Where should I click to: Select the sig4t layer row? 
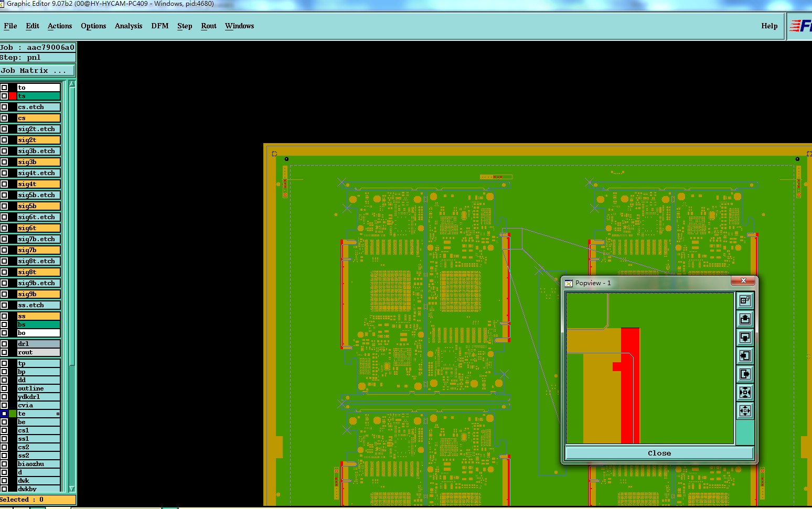coord(39,184)
